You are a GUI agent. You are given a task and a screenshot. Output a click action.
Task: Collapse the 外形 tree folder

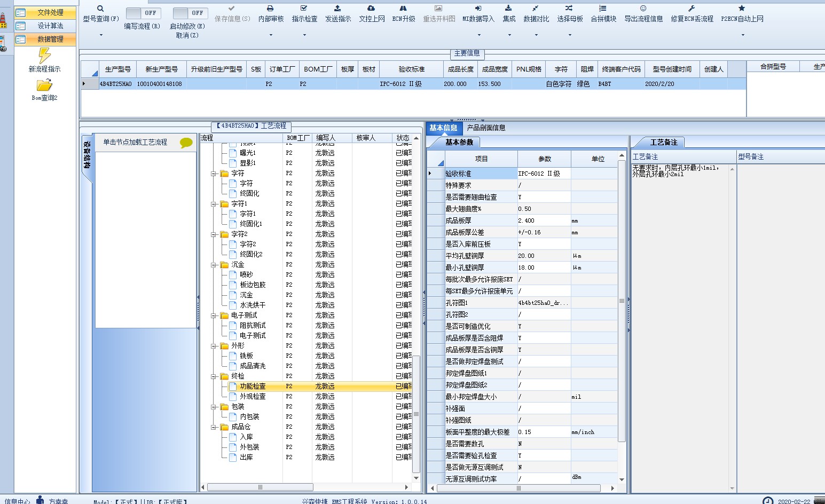214,346
